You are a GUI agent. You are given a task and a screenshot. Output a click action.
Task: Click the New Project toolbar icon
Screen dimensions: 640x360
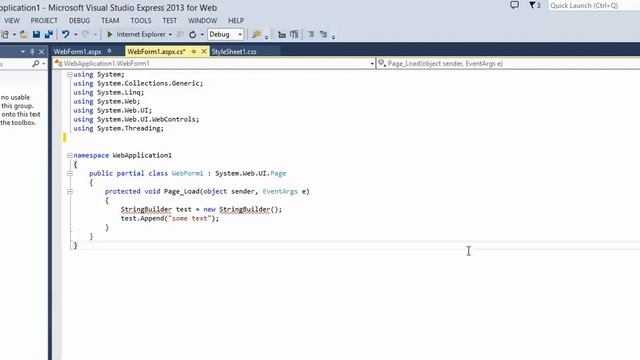pyautogui.click(x=5, y=35)
